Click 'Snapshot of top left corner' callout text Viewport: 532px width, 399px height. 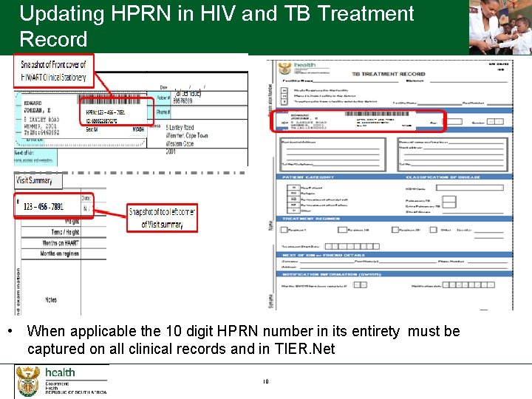(x=162, y=218)
